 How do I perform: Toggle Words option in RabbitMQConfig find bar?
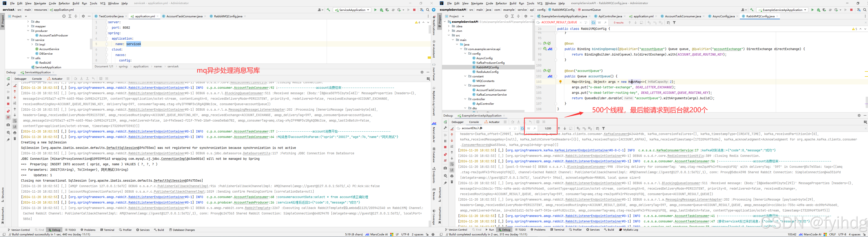599,23
